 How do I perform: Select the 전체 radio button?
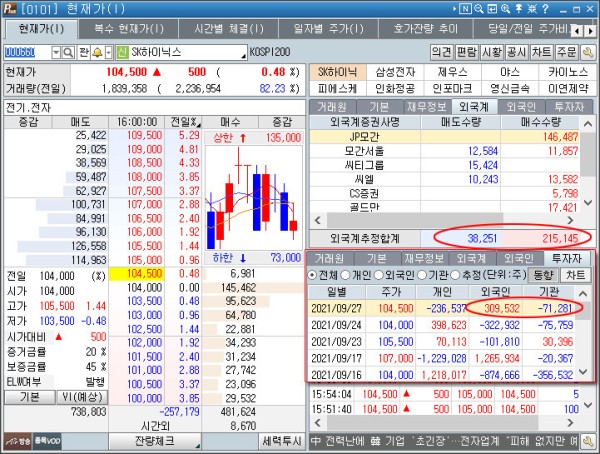(312, 275)
